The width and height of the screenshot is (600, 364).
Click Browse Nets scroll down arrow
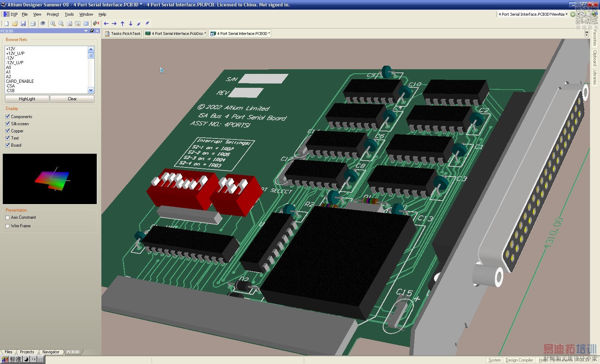click(x=91, y=91)
